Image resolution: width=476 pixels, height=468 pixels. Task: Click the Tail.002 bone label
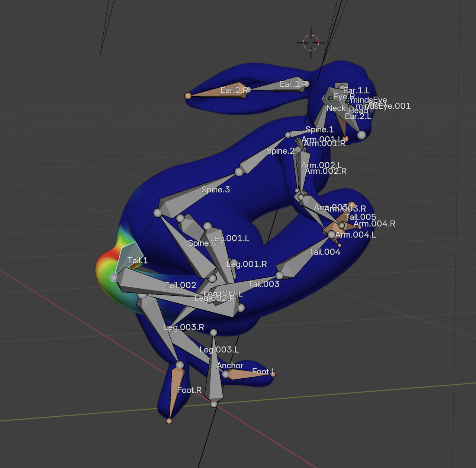pos(180,285)
